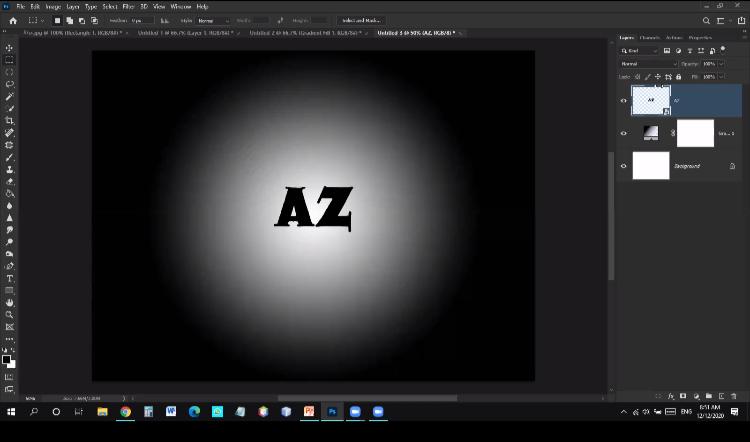This screenshot has height=442, width=750.
Task: Open the Style dropdown in options bar
Action: [212, 20]
